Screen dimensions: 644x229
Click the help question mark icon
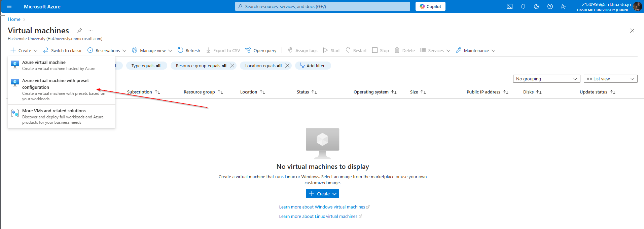tap(550, 6)
